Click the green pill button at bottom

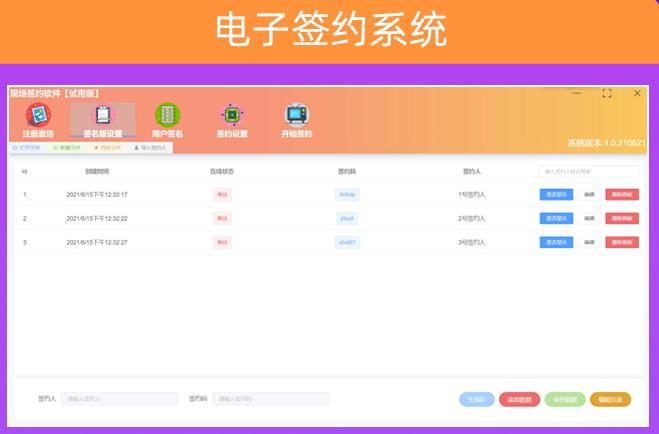[565, 399]
